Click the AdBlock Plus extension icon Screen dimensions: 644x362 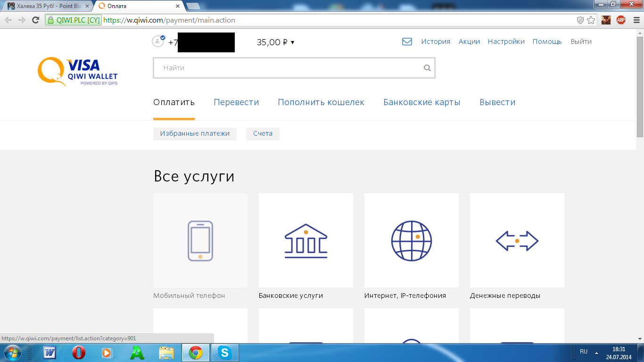click(x=621, y=20)
